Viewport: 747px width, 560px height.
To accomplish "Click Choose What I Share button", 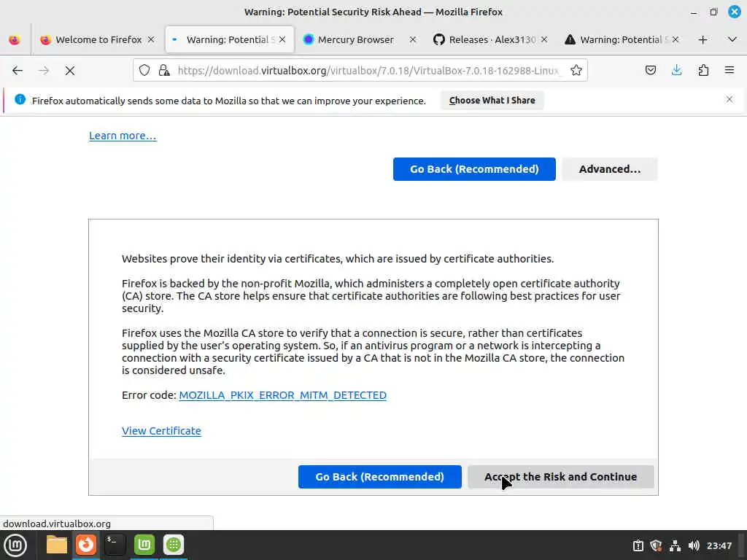I will coord(492,101).
